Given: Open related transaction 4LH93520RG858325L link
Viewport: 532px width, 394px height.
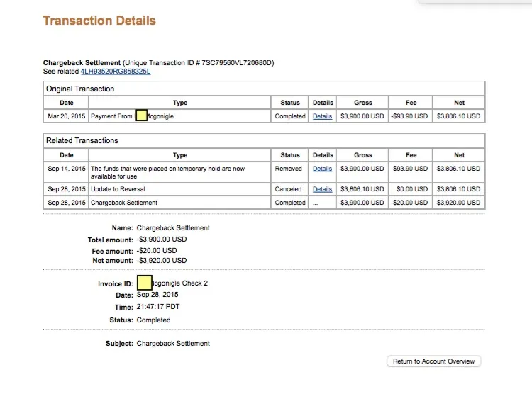Looking at the screenshot, I should click(x=116, y=72).
